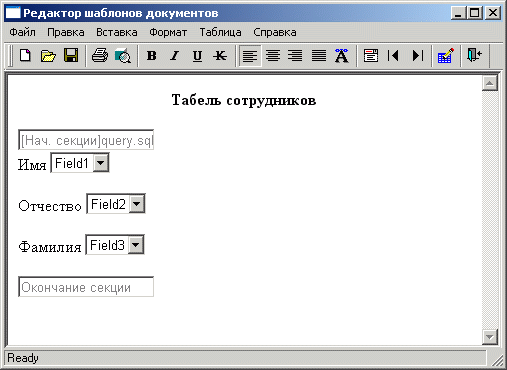
Task: Open font settings with letter A icon
Action: (342, 56)
